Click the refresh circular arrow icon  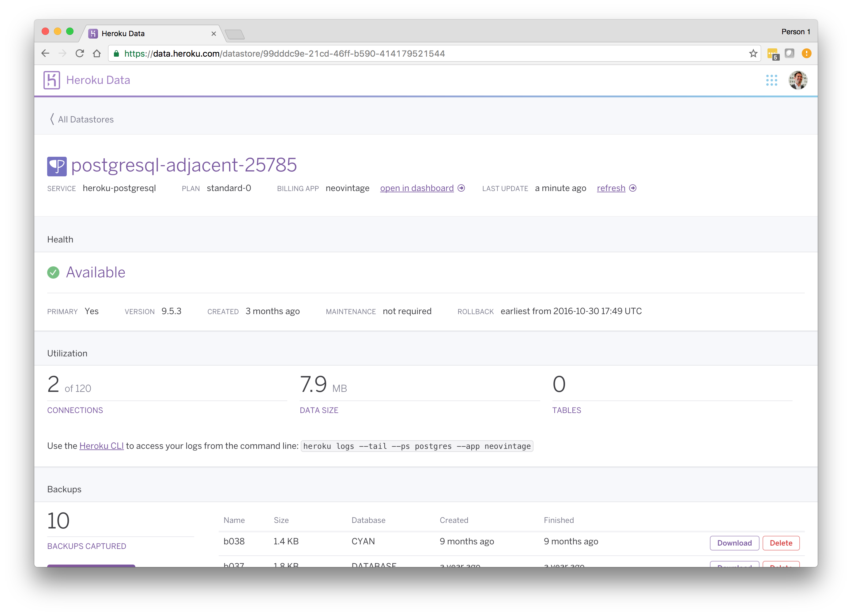(634, 188)
